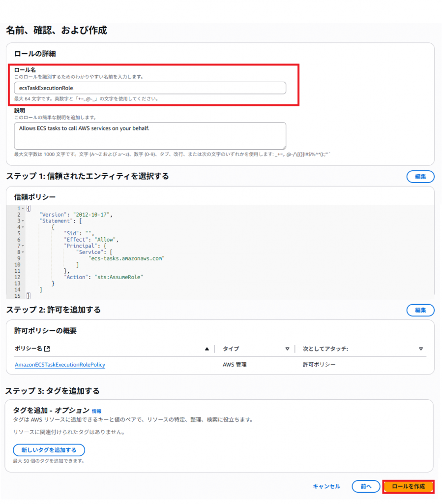Sort the 次としてアタッチ column with its arrow
This screenshot has height=504, width=442.
tap(421, 349)
